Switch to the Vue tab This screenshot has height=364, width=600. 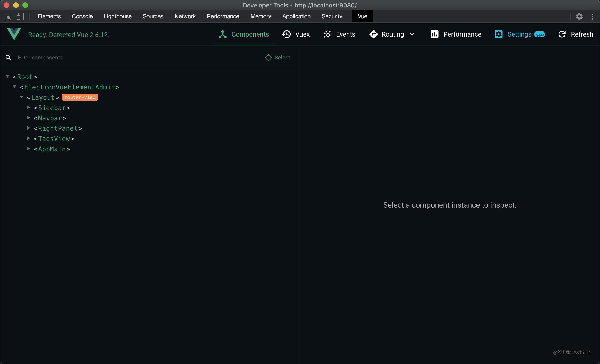coord(362,16)
